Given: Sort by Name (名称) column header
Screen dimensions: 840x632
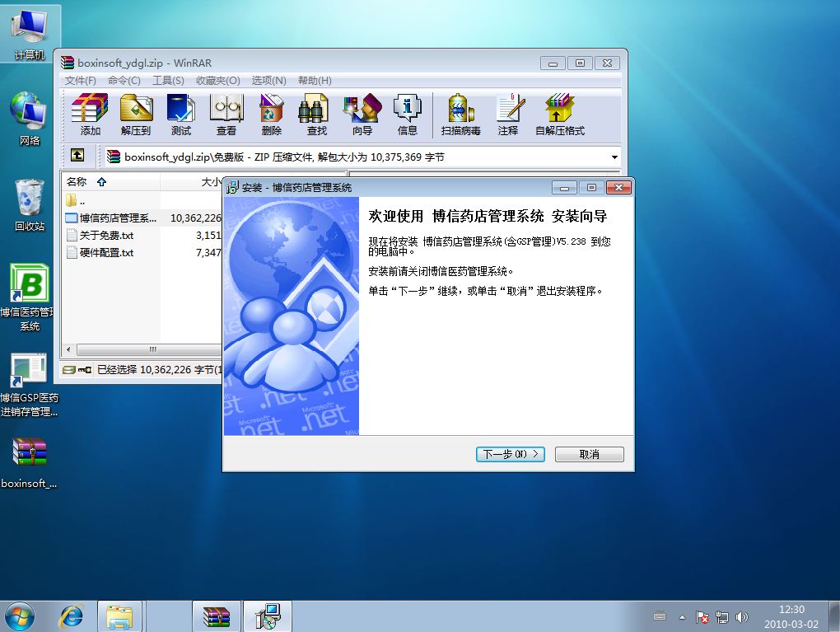Looking at the screenshot, I should tap(77, 181).
